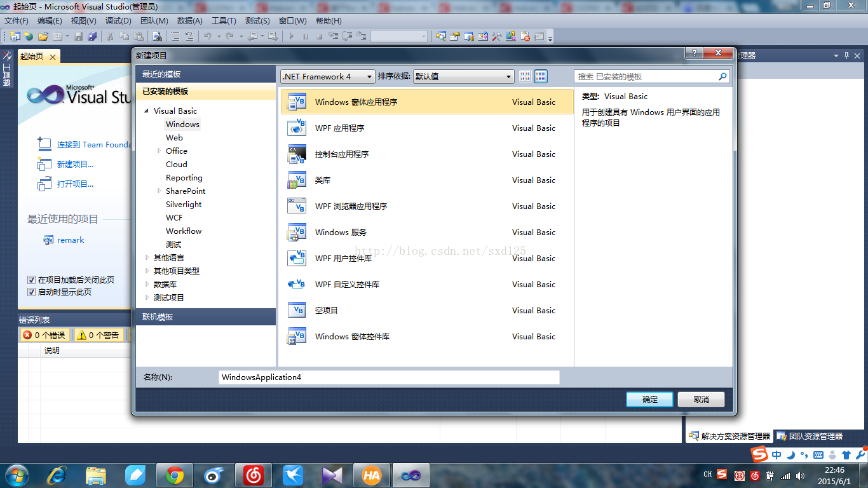868x488 pixels.
Task: Click the project name input field
Action: pyautogui.click(x=388, y=377)
